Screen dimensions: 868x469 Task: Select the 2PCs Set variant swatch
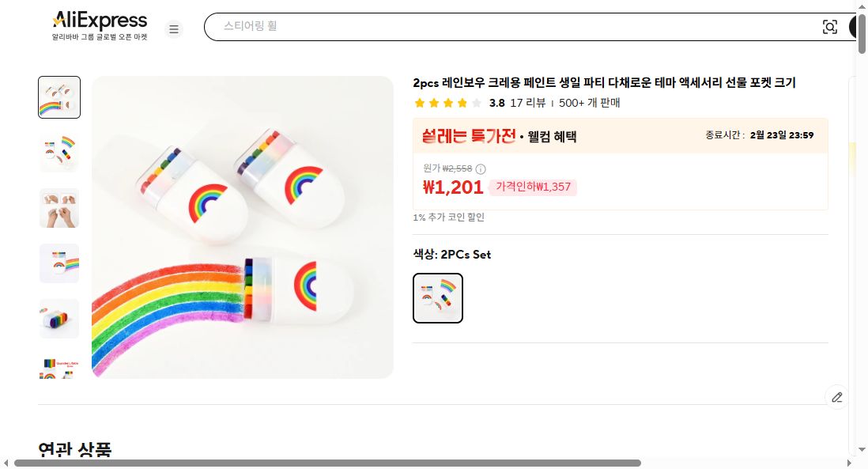pos(437,298)
